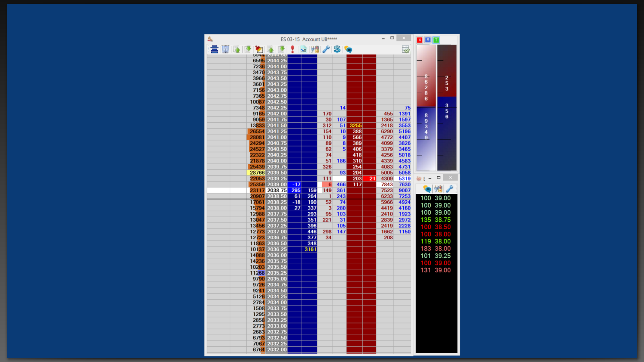Click the second green down-arrow toolbar icon

click(x=281, y=49)
